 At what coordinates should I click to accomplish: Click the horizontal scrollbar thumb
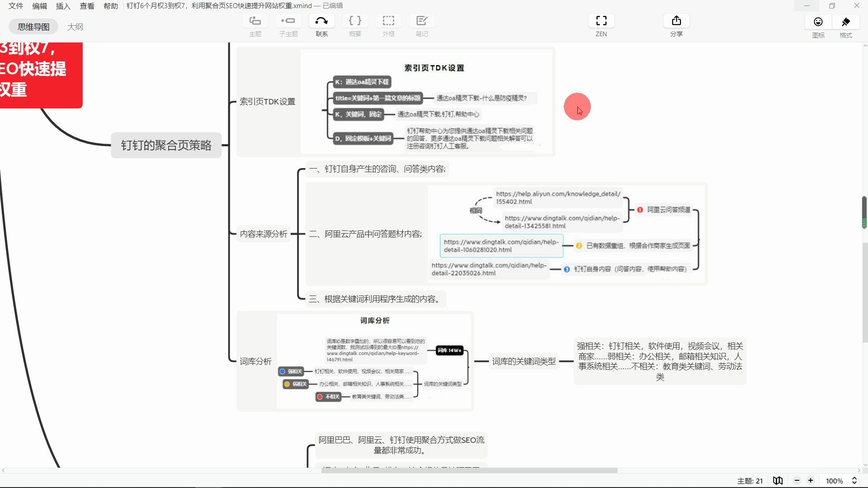pos(469,470)
